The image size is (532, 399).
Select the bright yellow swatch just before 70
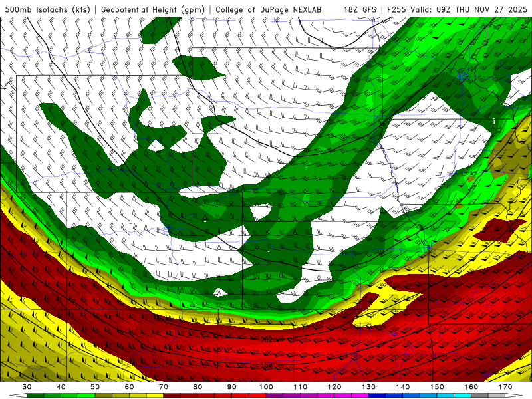coord(155,395)
